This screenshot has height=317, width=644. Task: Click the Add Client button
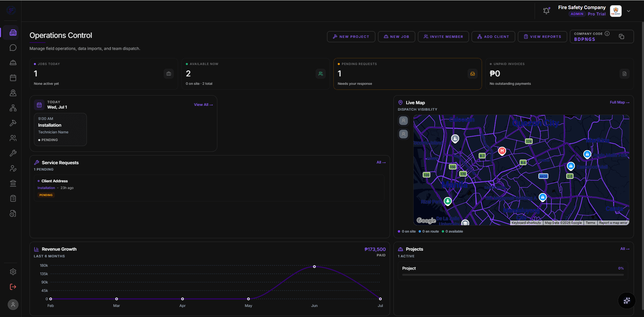tap(493, 37)
